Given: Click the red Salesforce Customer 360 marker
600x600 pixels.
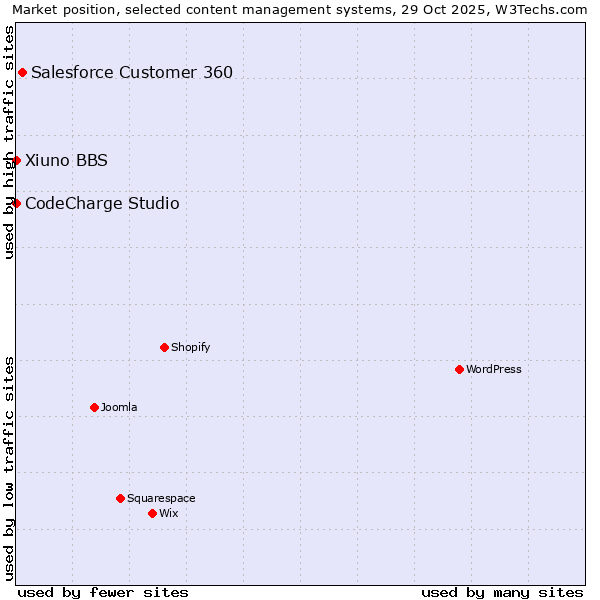Looking at the screenshot, I should tap(22, 72).
